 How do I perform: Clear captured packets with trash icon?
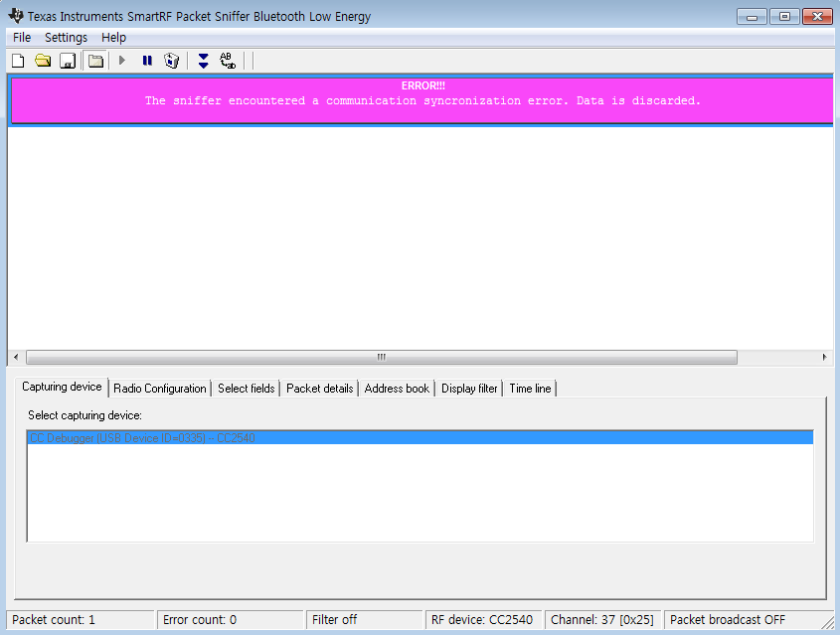coord(171,61)
